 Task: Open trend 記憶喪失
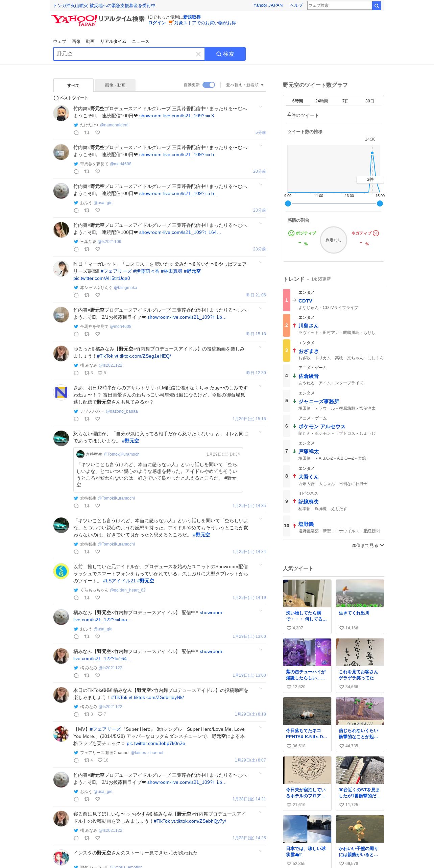[x=309, y=502]
